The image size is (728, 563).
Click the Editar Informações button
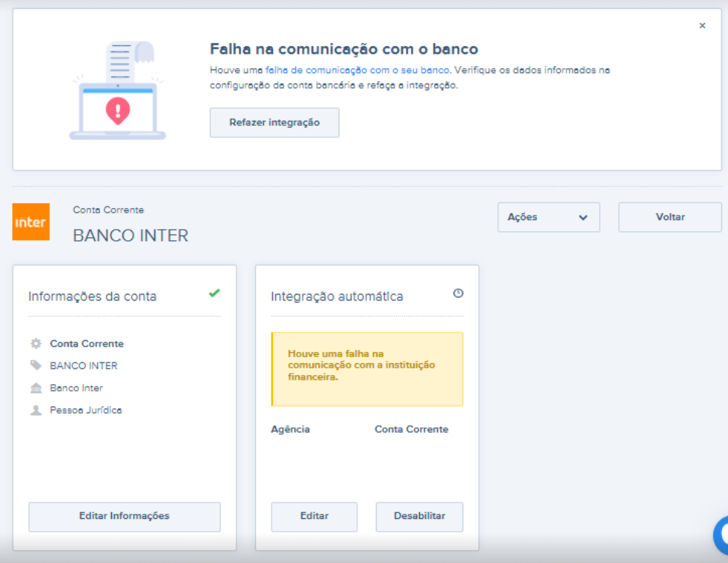click(x=124, y=516)
